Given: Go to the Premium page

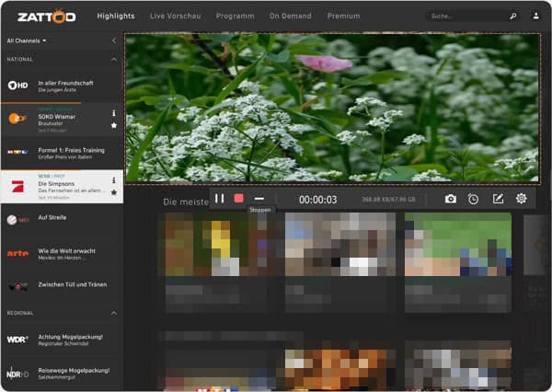Looking at the screenshot, I should (343, 17).
